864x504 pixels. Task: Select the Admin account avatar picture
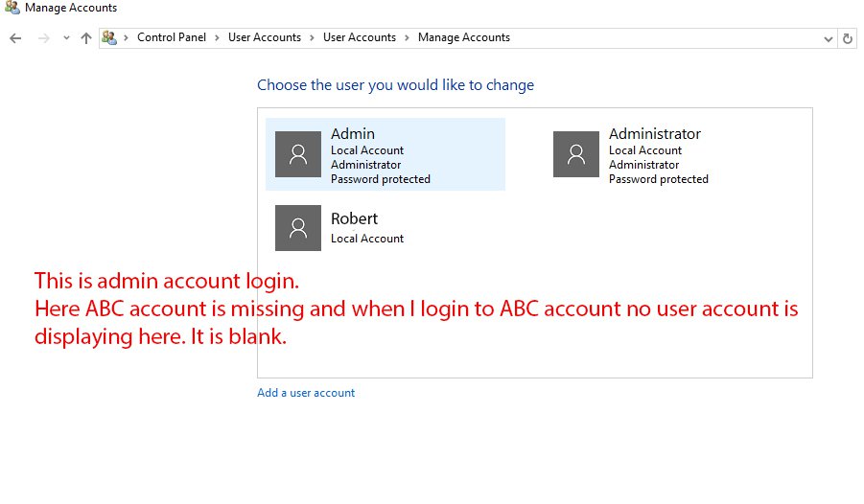(298, 154)
